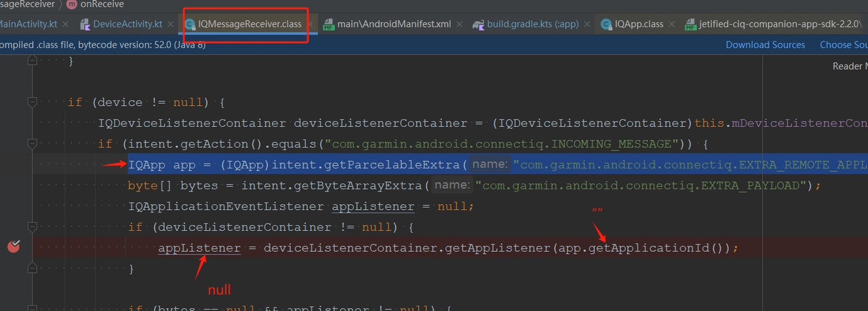The height and width of the screenshot is (311, 868).
Task: Switch to the DeviceActivity.kt tab
Action: pyautogui.click(x=127, y=24)
